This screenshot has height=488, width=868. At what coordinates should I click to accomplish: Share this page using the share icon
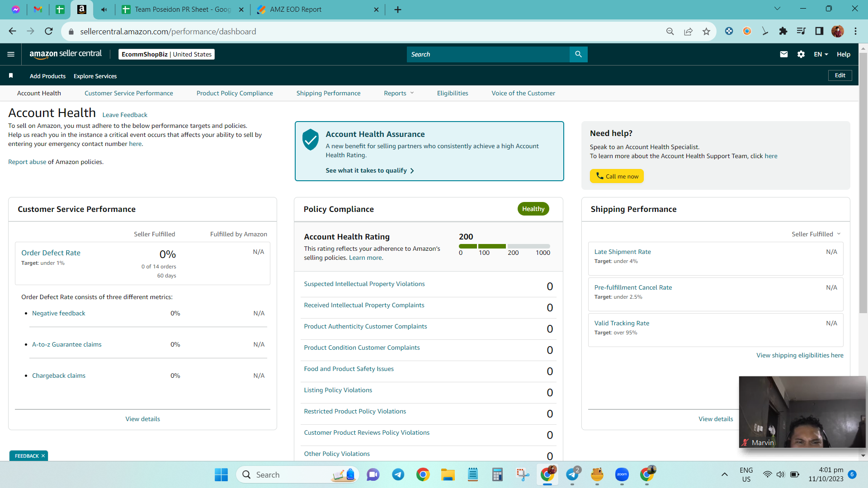click(688, 31)
